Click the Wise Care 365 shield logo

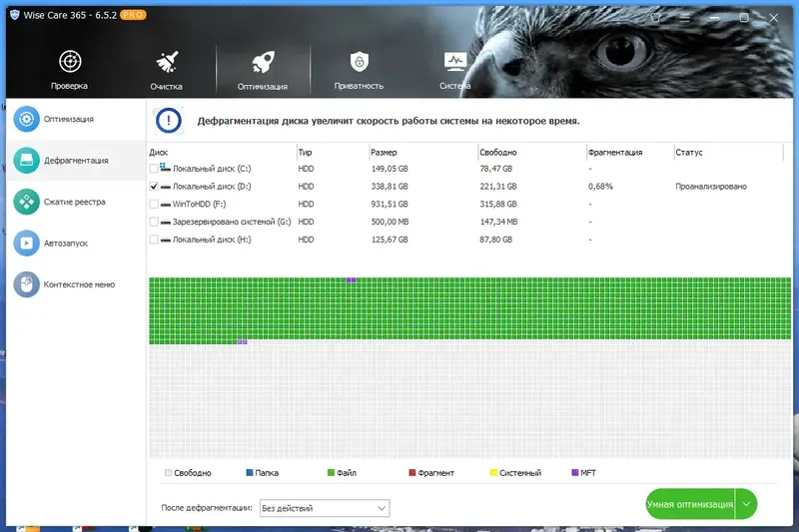15,15
